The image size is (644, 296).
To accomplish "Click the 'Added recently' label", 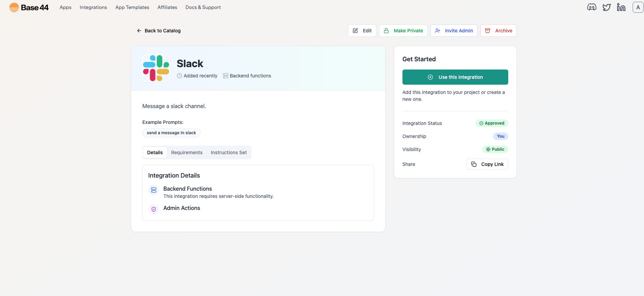I will [197, 76].
